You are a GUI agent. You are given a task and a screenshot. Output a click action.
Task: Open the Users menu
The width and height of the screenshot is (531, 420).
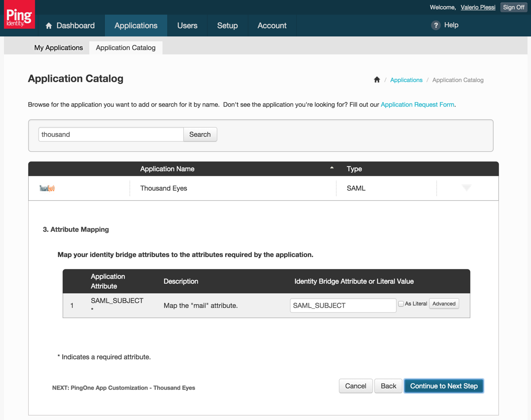(x=187, y=26)
